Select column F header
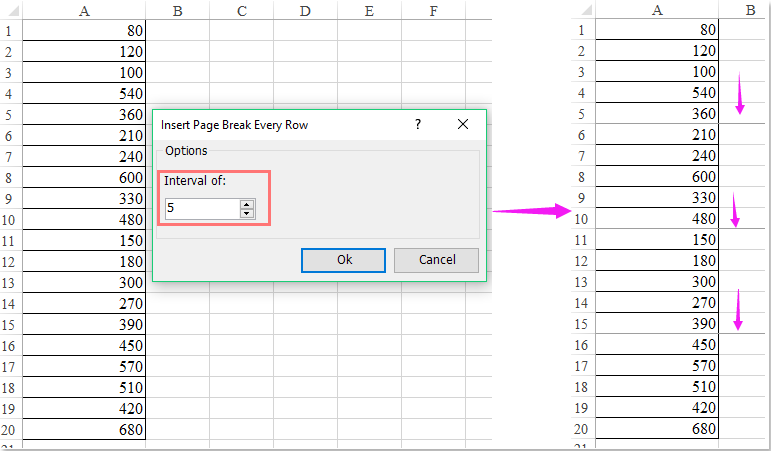771x451 pixels. click(432, 11)
